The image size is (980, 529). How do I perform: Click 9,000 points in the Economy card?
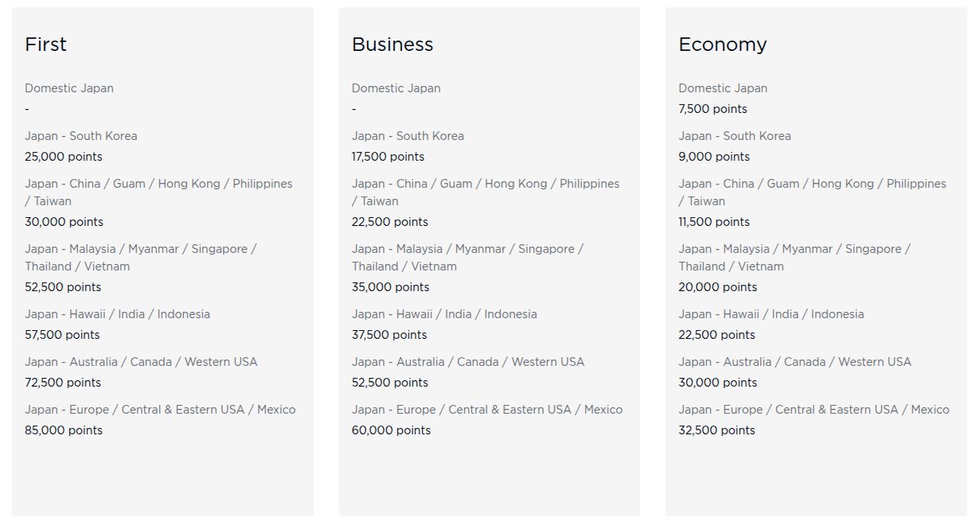[714, 157]
